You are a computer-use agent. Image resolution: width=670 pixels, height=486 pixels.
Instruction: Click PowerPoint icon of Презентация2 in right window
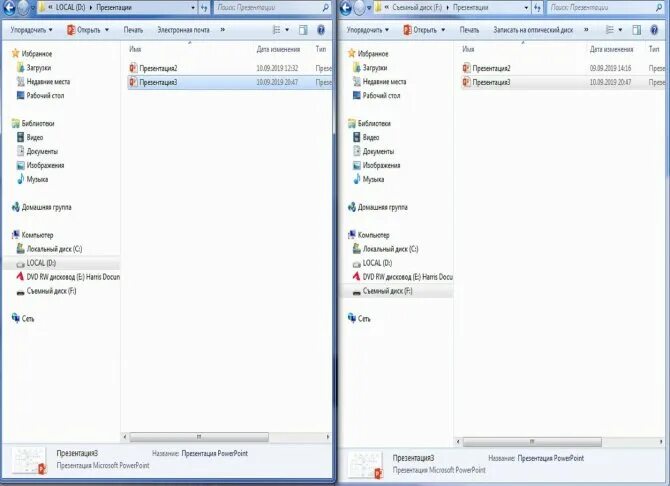coord(466,68)
